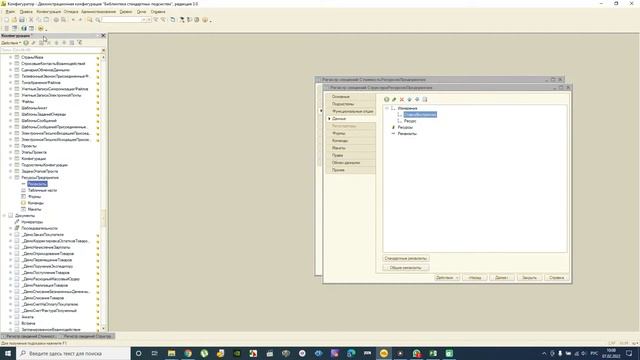The image size is (640, 360).
Task: Click Move up arrow in register dialog toolbar
Action: point(409,99)
